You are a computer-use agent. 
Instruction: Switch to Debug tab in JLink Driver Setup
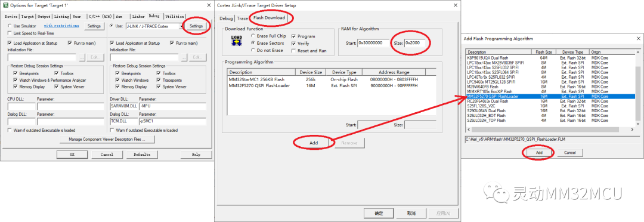tap(226, 18)
